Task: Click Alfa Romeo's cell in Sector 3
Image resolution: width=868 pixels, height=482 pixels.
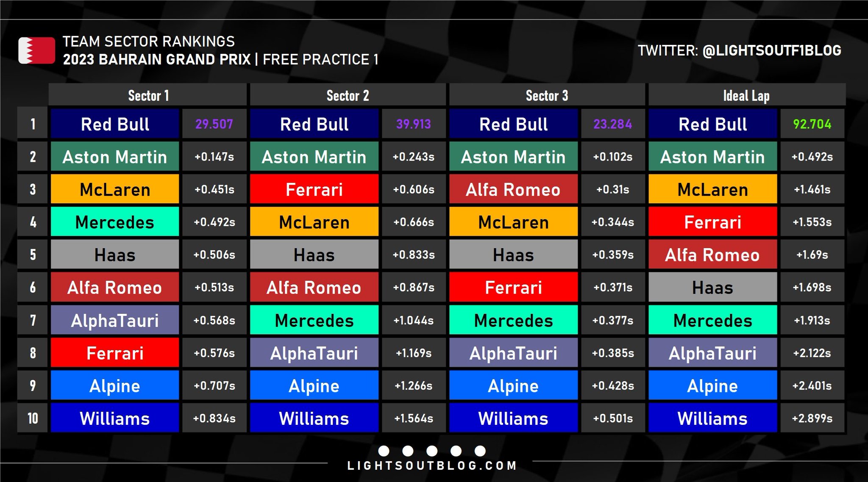Action: point(513,189)
